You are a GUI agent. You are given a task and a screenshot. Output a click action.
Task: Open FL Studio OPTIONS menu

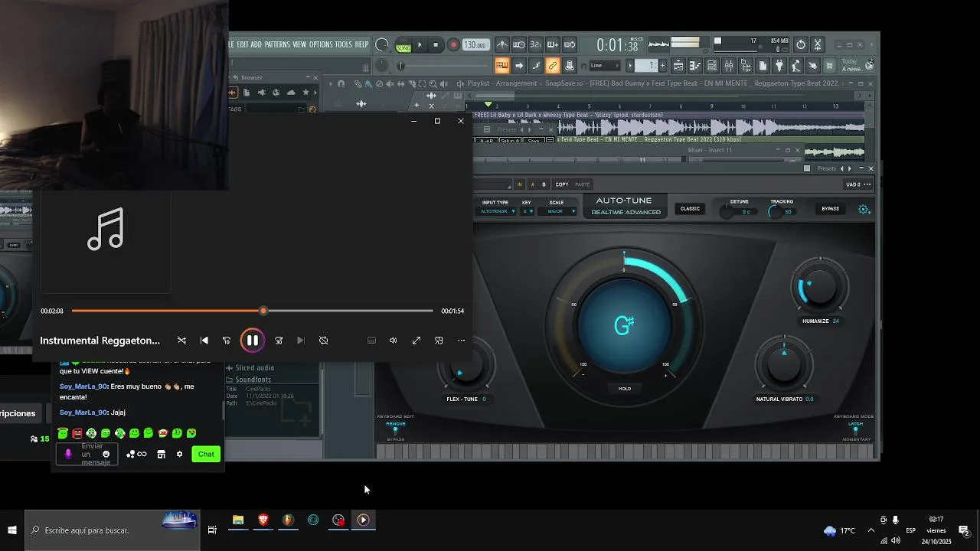(321, 44)
